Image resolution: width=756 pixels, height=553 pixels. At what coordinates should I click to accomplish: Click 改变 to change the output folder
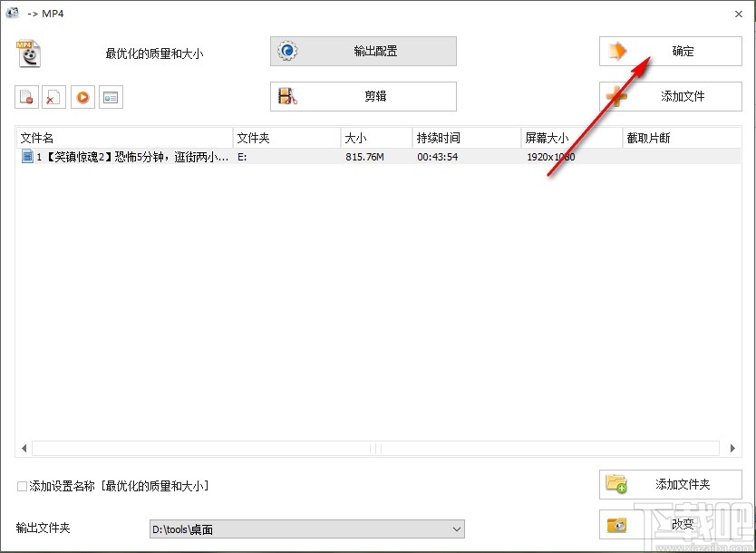670,524
